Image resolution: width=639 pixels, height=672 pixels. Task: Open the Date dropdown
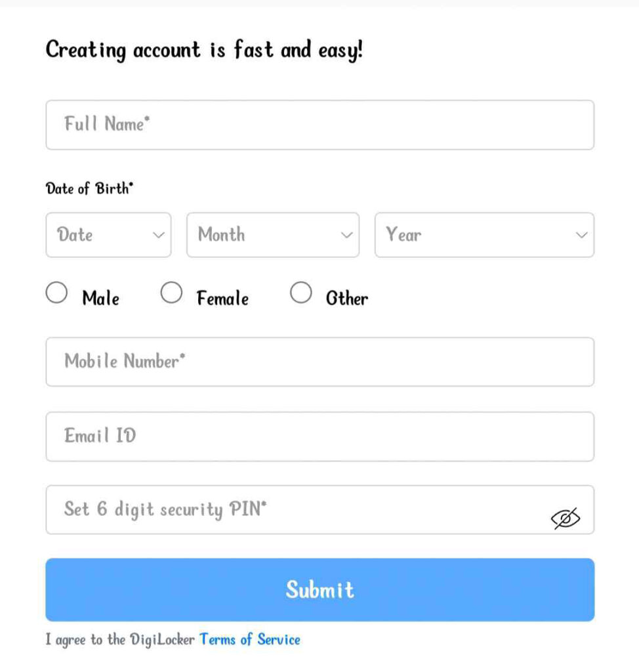(108, 235)
